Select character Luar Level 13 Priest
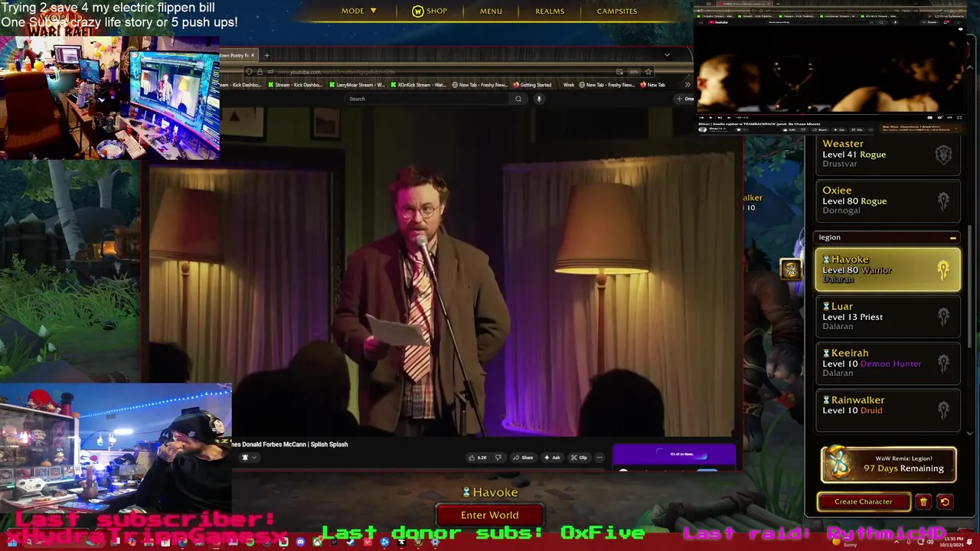Image resolution: width=980 pixels, height=551 pixels. pos(887,316)
